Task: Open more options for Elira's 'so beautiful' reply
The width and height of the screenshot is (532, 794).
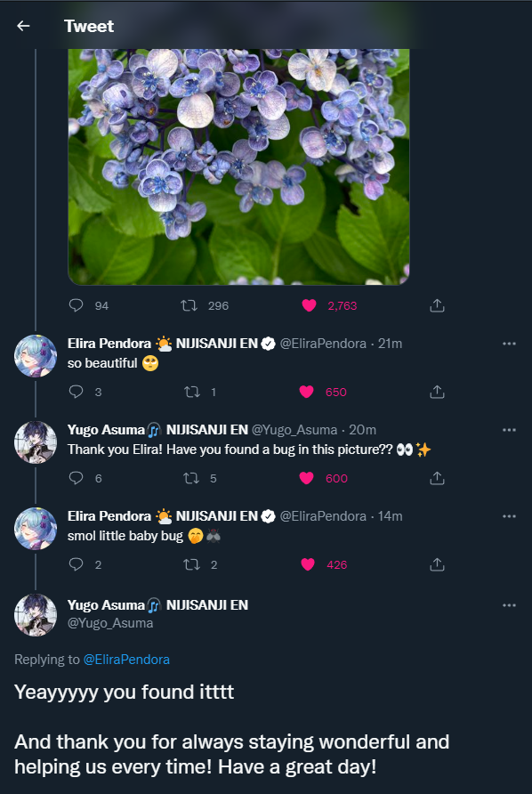Action: [x=509, y=344]
